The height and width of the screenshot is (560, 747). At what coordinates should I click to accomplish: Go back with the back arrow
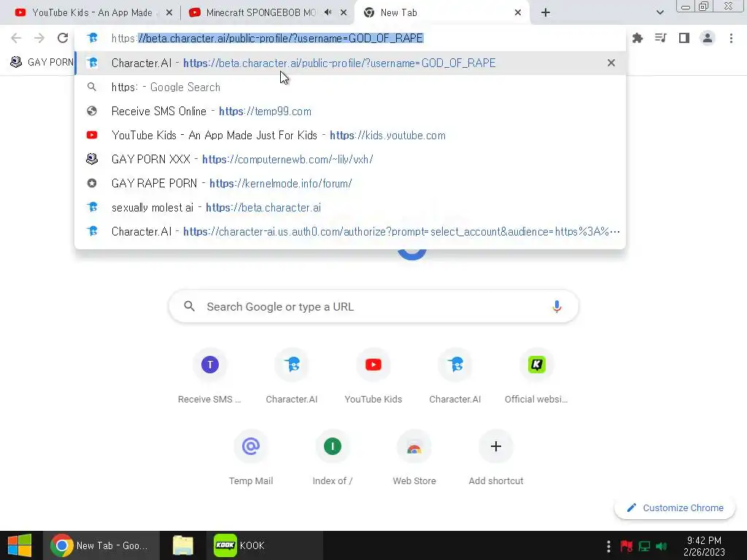pyautogui.click(x=16, y=38)
